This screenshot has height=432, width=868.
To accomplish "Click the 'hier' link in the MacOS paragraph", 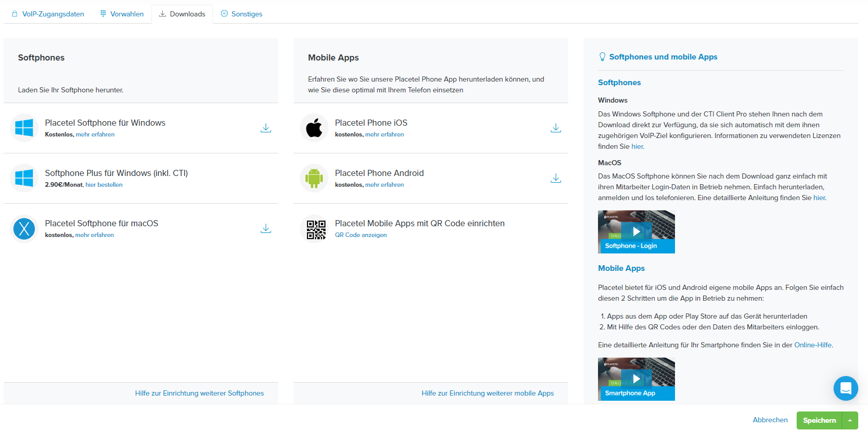I will (819, 198).
